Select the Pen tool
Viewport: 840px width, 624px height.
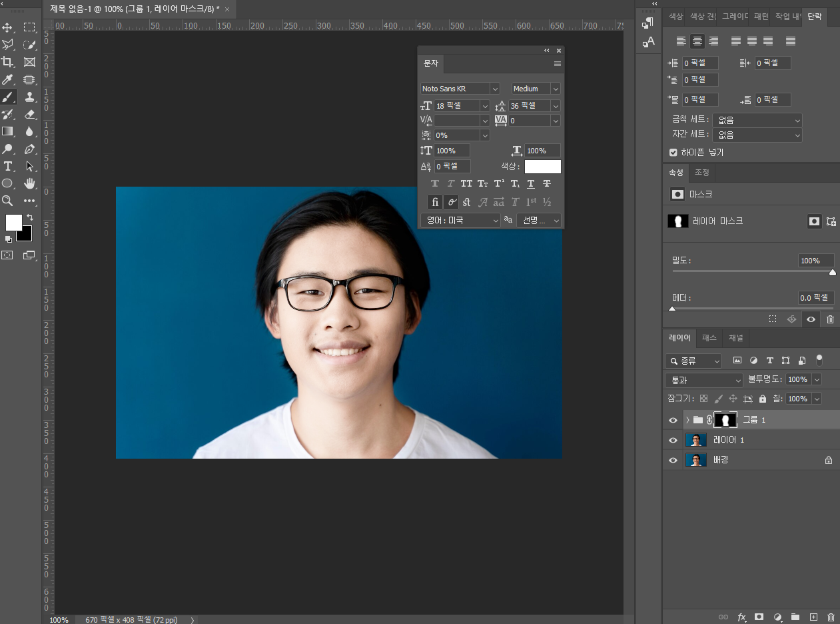29,149
